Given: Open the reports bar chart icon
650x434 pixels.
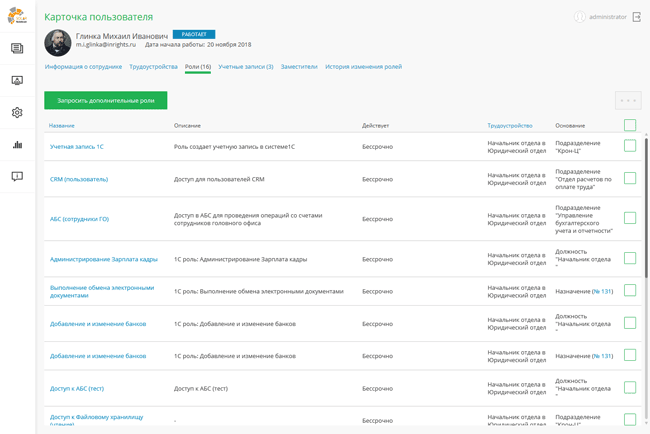Looking at the screenshot, I should [17, 145].
